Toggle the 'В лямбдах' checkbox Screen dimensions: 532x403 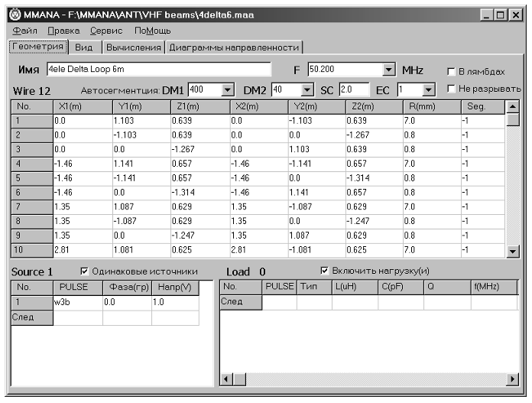(x=450, y=71)
